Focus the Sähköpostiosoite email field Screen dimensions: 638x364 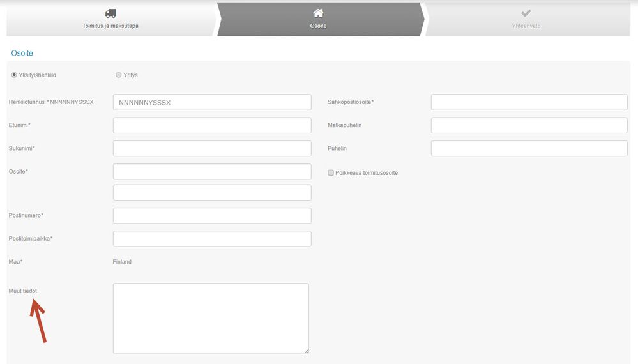pos(529,102)
